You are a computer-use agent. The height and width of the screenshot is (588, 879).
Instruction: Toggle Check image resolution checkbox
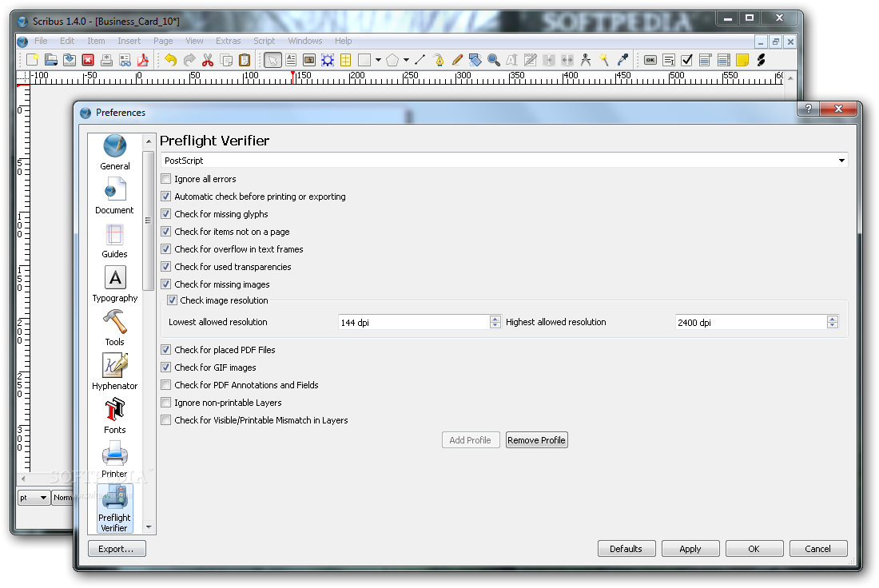point(172,300)
